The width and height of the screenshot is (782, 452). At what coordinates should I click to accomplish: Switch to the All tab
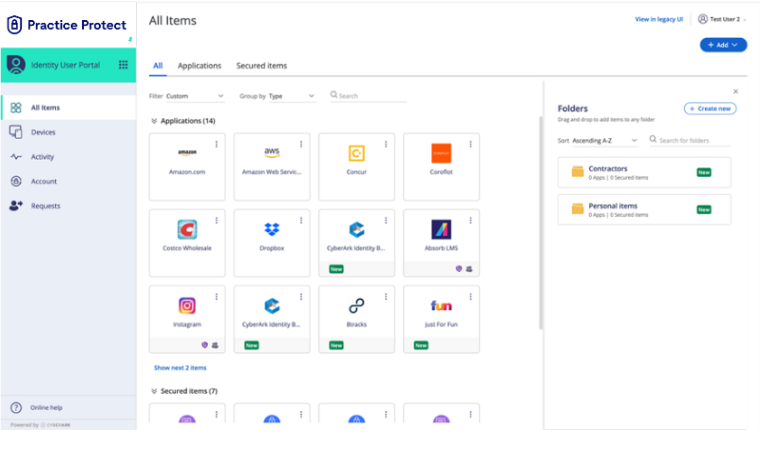point(158,66)
